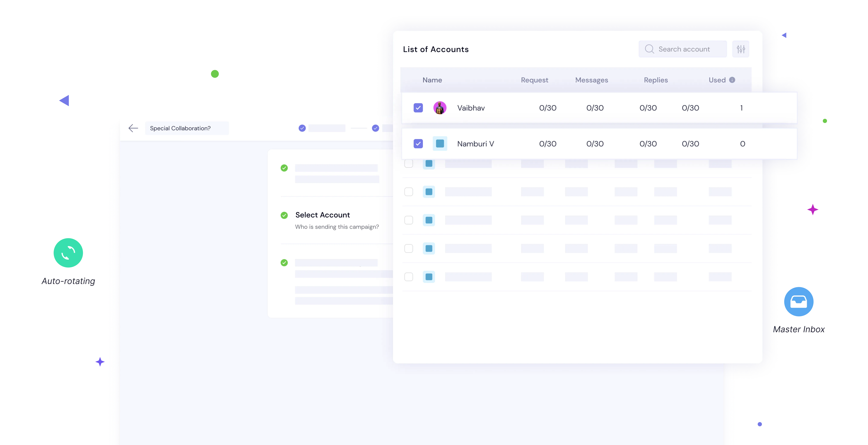The width and height of the screenshot is (868, 445).
Task: Uncheck the Vaibhav account checkbox
Action: point(418,108)
